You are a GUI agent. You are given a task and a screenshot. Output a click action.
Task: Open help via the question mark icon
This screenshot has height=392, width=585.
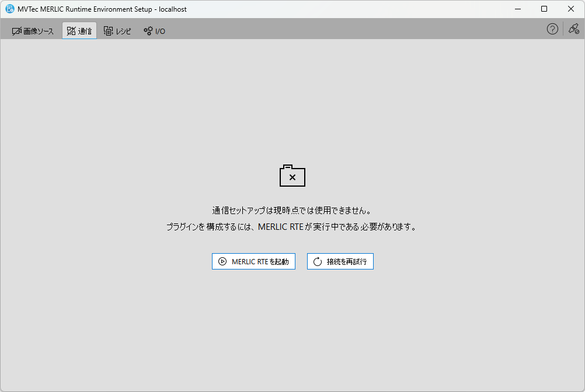click(x=552, y=29)
